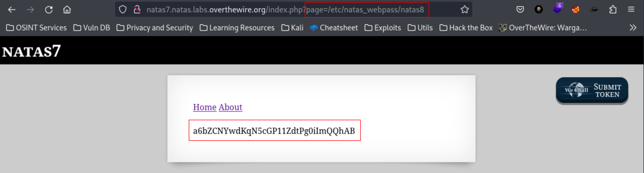644x173 pixels.
Task: Open the Firefox hamburger application menu
Action: pos(631,10)
